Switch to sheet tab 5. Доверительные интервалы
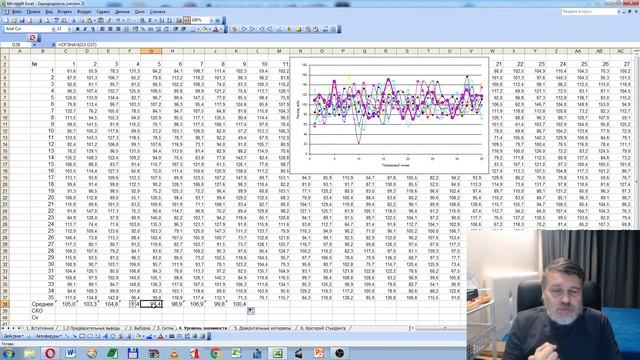The height and width of the screenshot is (360, 640). coord(262,328)
